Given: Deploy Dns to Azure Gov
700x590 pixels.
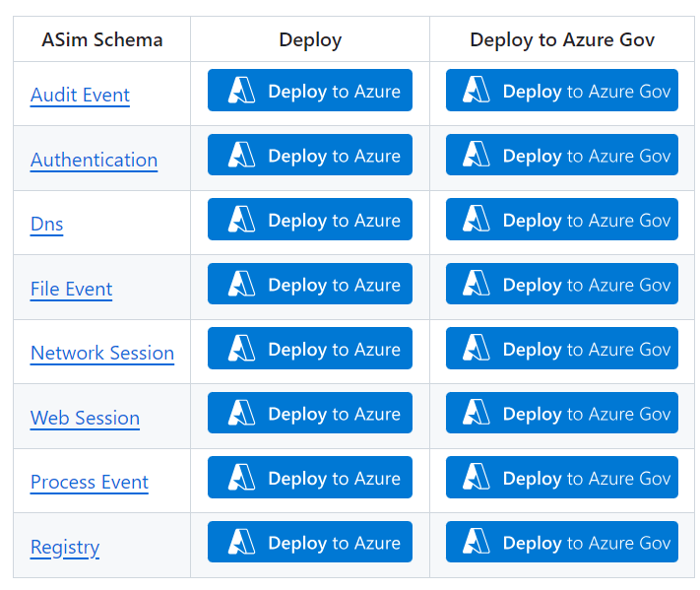Looking at the screenshot, I should pos(562,220).
